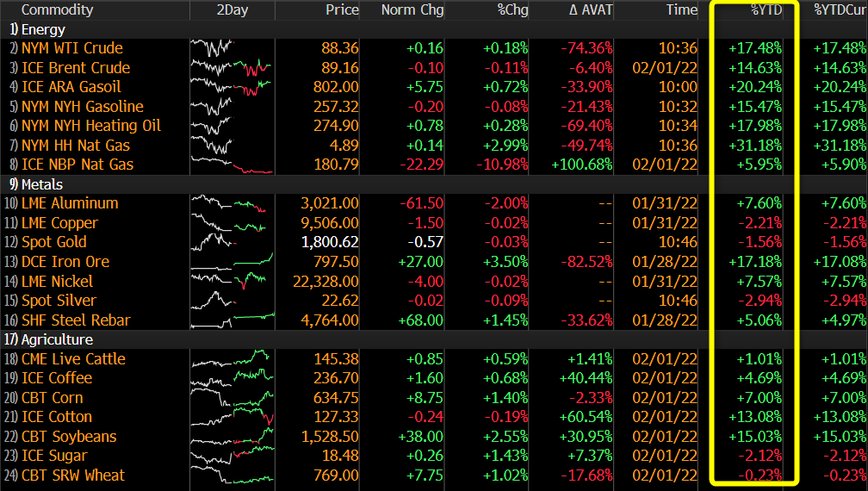Open the ICE Coffee sparkline chart

point(232,378)
